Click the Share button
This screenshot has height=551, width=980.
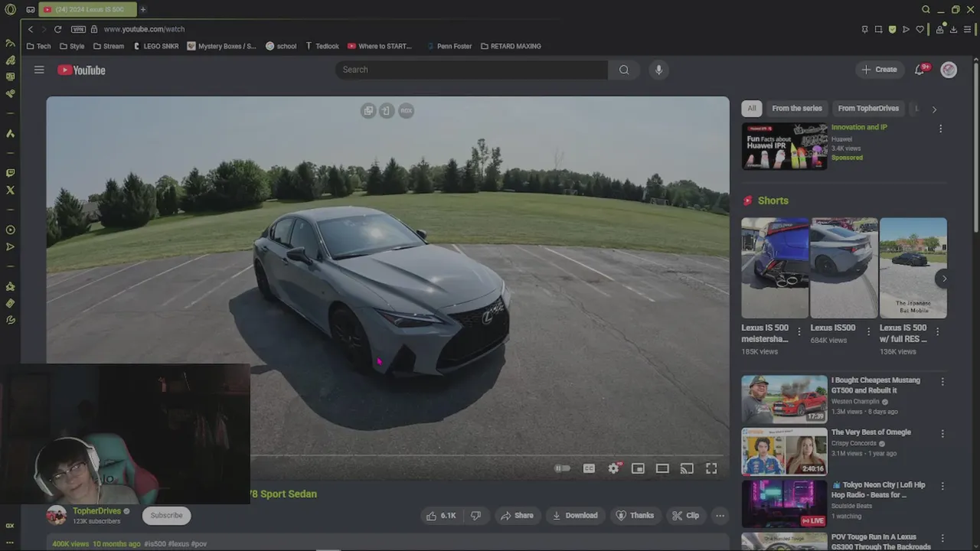(517, 516)
